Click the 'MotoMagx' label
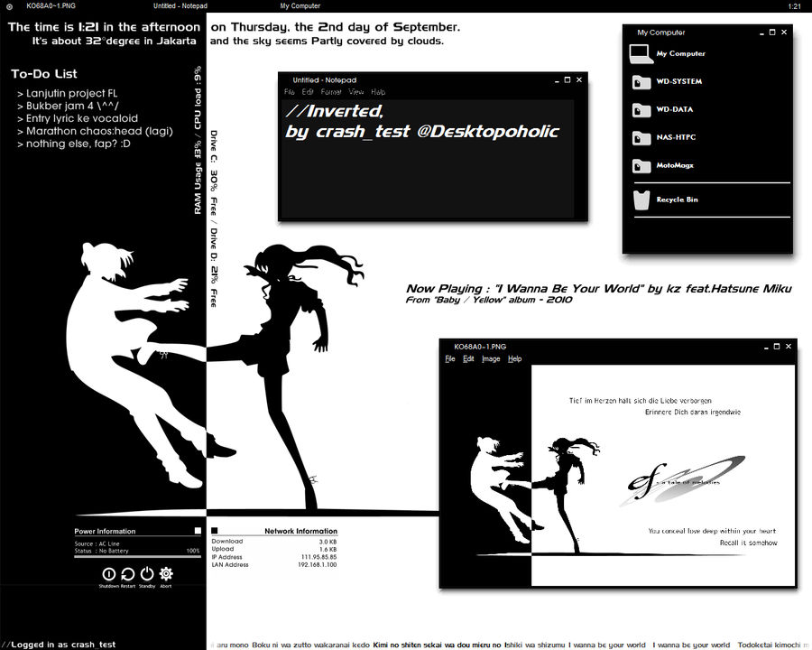812x650 pixels. point(675,165)
